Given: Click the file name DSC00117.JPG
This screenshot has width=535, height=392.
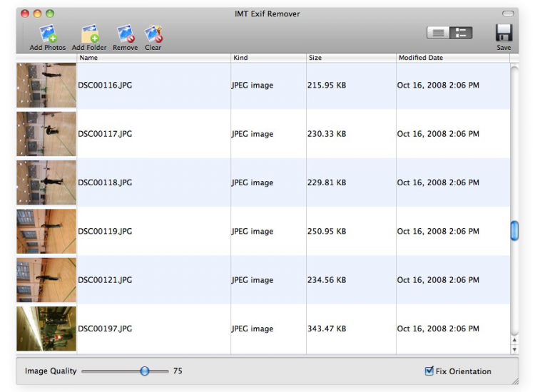Looking at the screenshot, I should point(105,134).
